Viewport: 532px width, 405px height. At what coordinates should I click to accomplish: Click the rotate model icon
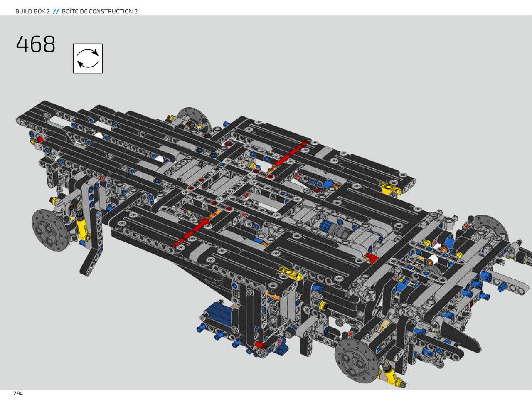click(88, 58)
